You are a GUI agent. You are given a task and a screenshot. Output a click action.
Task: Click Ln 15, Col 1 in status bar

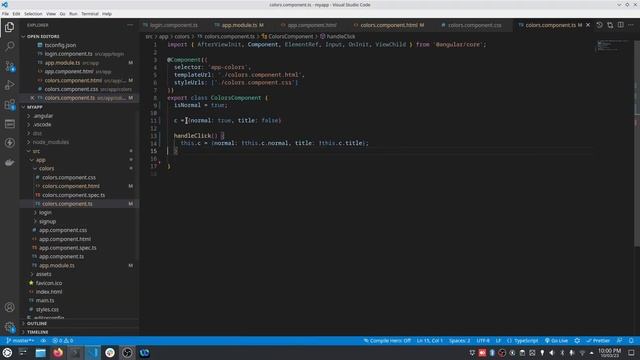pos(429,340)
